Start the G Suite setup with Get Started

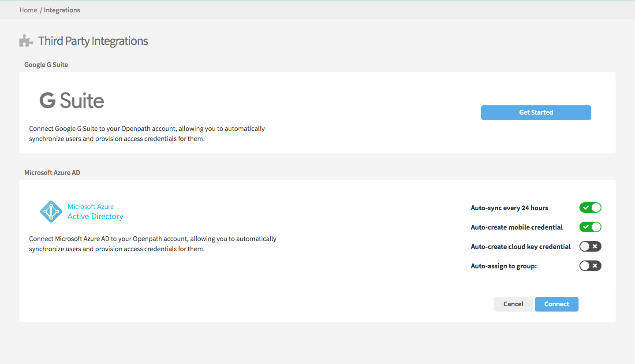tap(536, 112)
